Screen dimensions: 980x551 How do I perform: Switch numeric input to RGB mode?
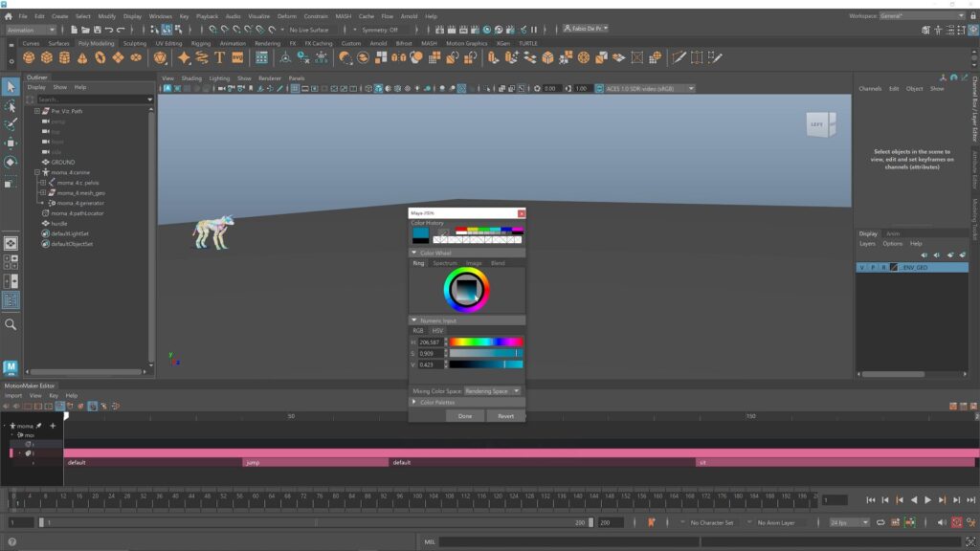tap(417, 331)
